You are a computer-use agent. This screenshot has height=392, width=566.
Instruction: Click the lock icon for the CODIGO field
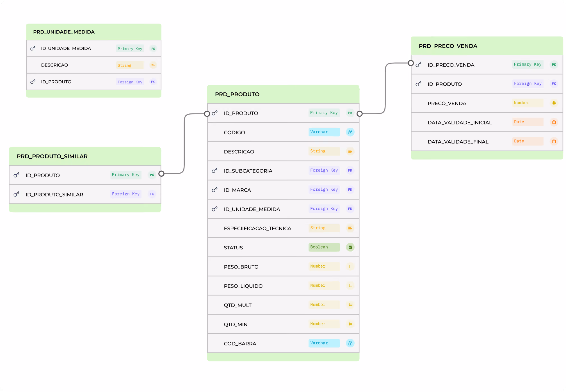coord(350,132)
